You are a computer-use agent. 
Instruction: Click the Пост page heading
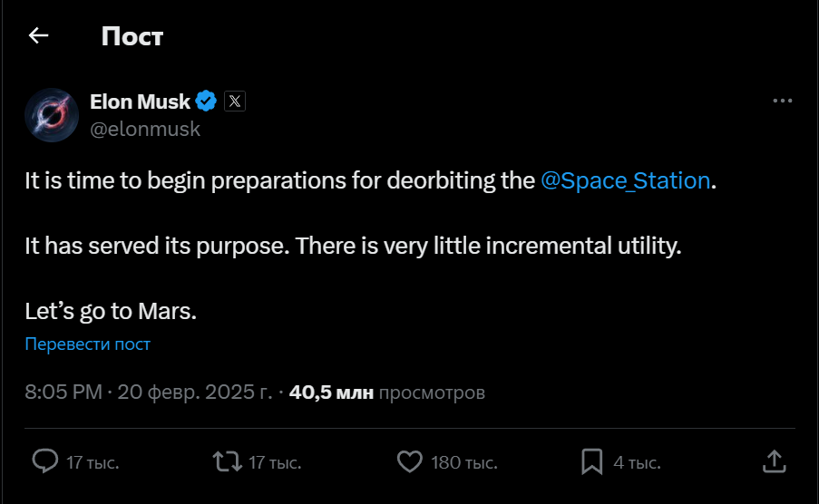coord(132,36)
